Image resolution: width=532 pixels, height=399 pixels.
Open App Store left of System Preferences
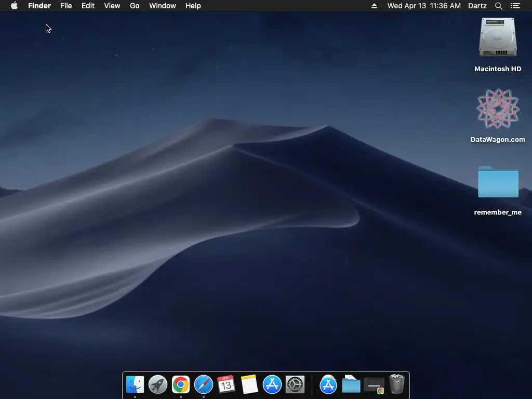[272, 384]
